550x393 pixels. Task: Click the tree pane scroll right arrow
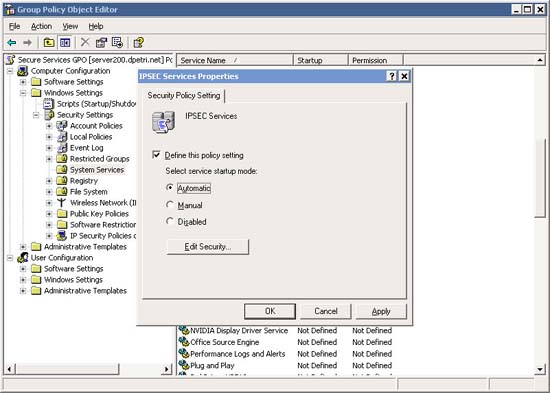coord(167,369)
